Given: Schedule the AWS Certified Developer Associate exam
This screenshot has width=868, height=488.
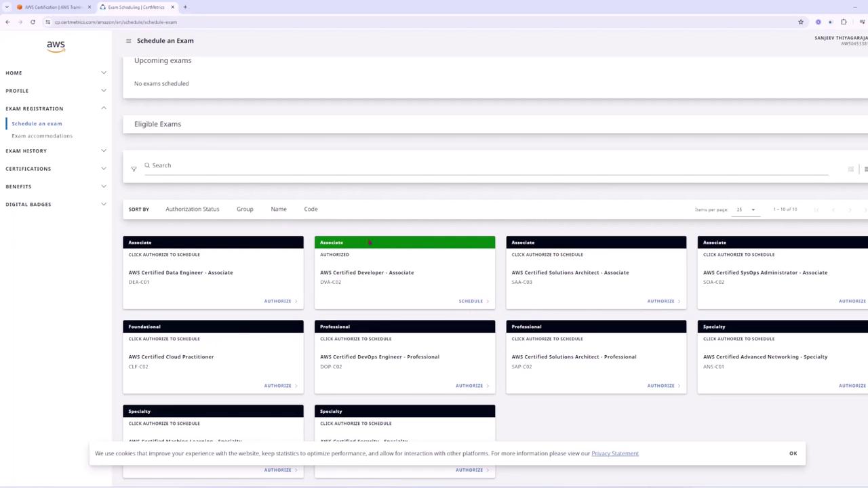Looking at the screenshot, I should click(473, 301).
